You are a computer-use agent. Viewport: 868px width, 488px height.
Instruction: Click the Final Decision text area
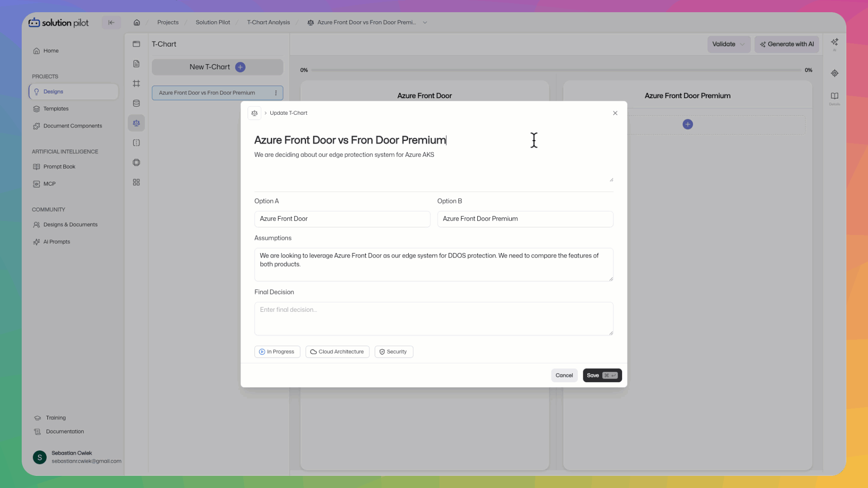(434, 319)
